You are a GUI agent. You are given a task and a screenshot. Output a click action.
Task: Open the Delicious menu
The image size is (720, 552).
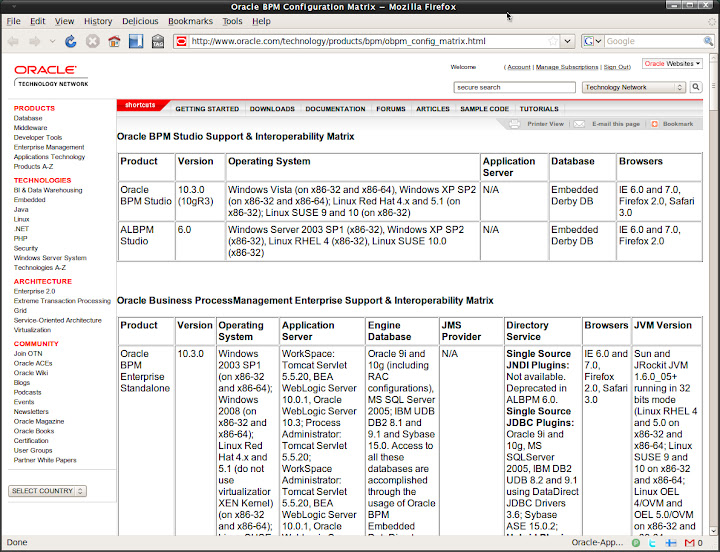pyautogui.click(x=140, y=21)
